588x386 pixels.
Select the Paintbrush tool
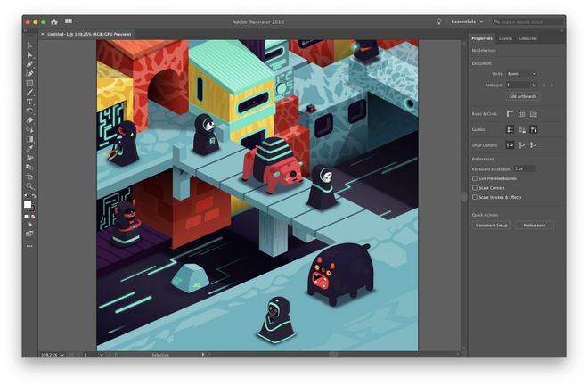tap(29, 93)
